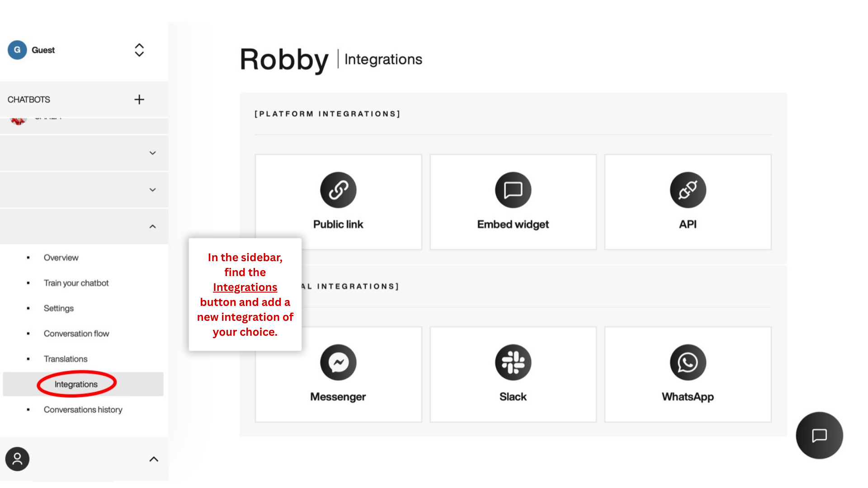Go to Train your chatbot
This screenshot has width=868, height=488.
(76, 283)
